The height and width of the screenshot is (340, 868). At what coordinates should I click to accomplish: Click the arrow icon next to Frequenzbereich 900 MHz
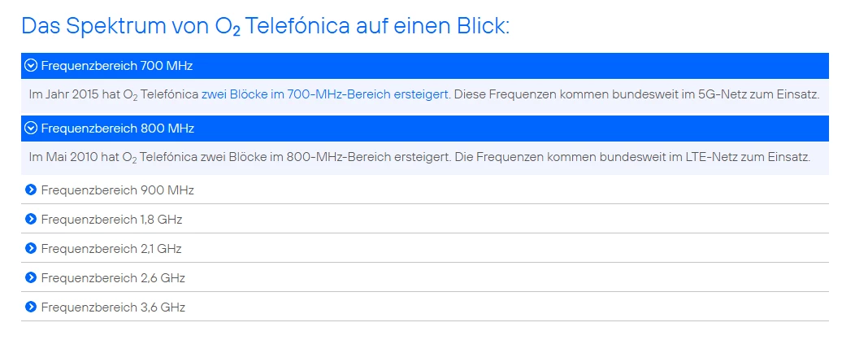[x=31, y=190]
